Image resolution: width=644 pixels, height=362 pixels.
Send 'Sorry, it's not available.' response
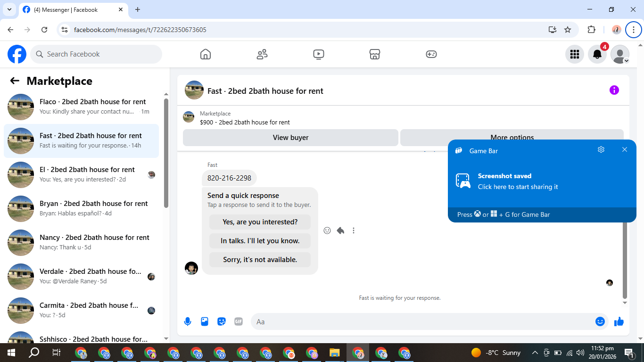pos(260,260)
